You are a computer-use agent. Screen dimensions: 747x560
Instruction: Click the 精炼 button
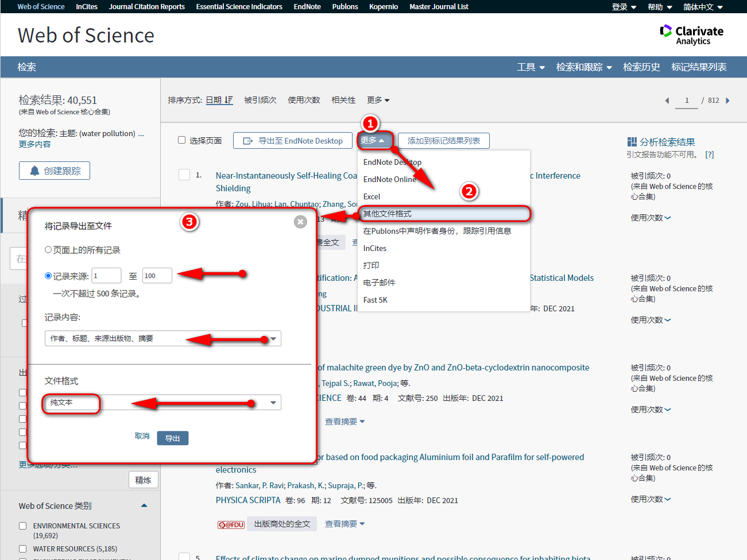(x=143, y=480)
